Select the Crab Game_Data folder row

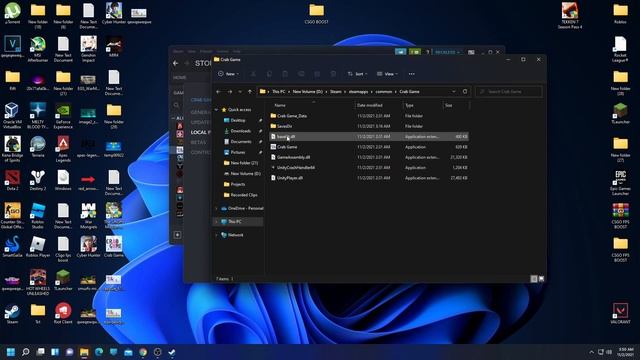(x=369, y=116)
